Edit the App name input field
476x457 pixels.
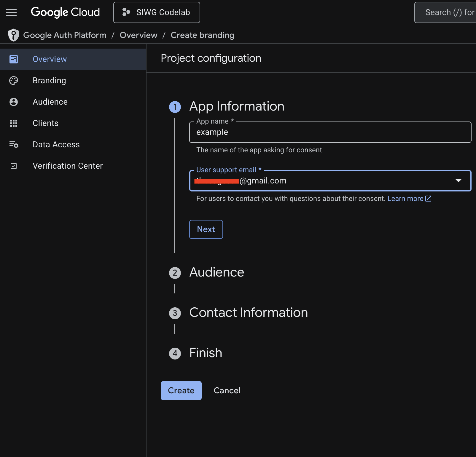(326, 132)
